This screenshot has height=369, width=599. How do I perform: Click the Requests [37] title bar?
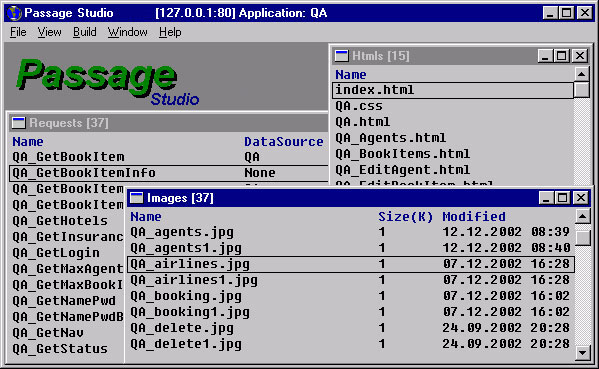click(x=168, y=123)
